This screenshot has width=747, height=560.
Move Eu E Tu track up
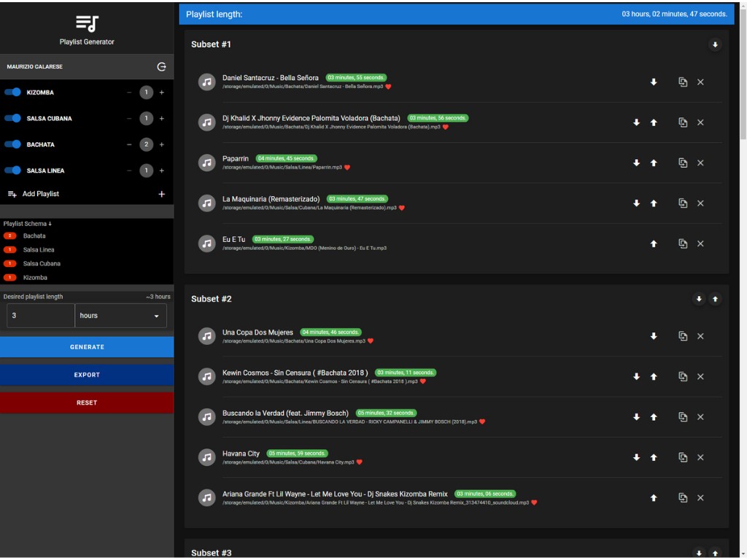point(654,244)
